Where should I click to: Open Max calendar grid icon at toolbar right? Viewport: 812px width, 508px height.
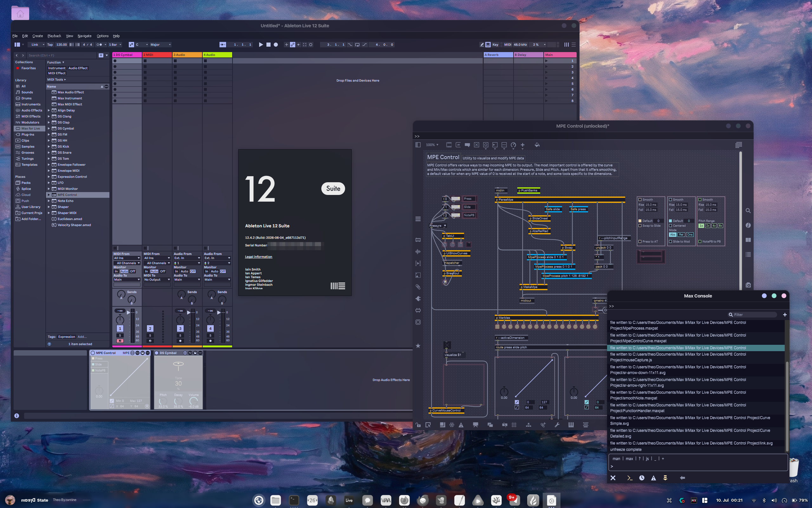[x=739, y=145]
